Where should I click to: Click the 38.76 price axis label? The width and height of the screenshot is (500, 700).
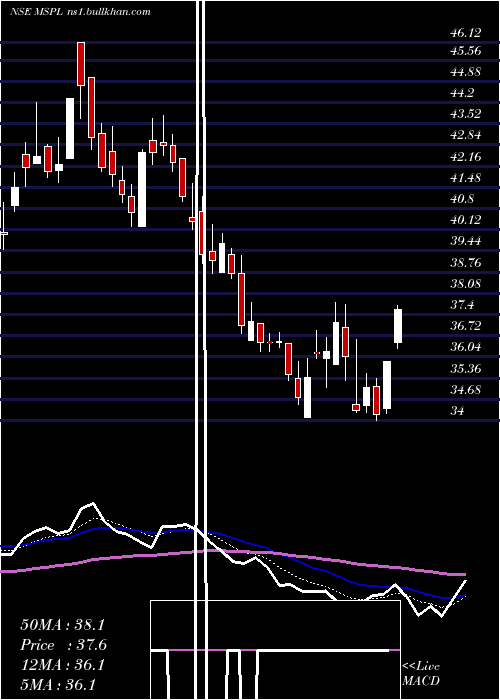[466, 262]
